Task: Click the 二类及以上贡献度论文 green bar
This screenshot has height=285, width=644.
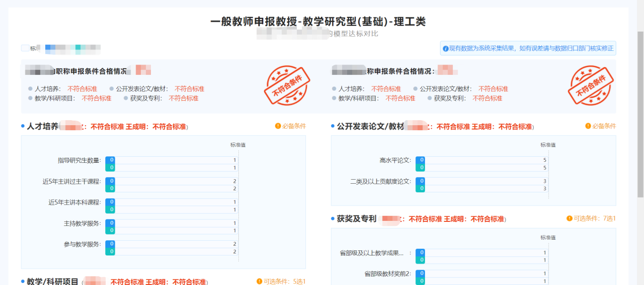Action: (420, 189)
